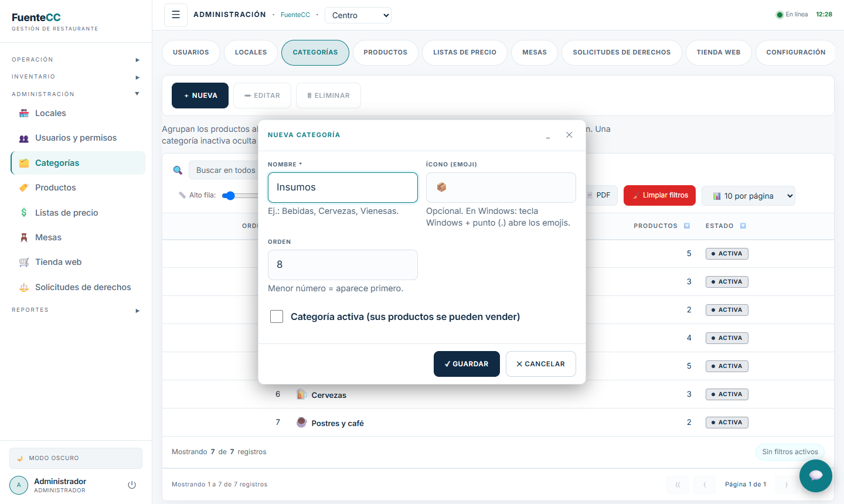This screenshot has height=504, width=844.
Task: Click the PRODUCTOS column filter icon
Action: click(687, 226)
